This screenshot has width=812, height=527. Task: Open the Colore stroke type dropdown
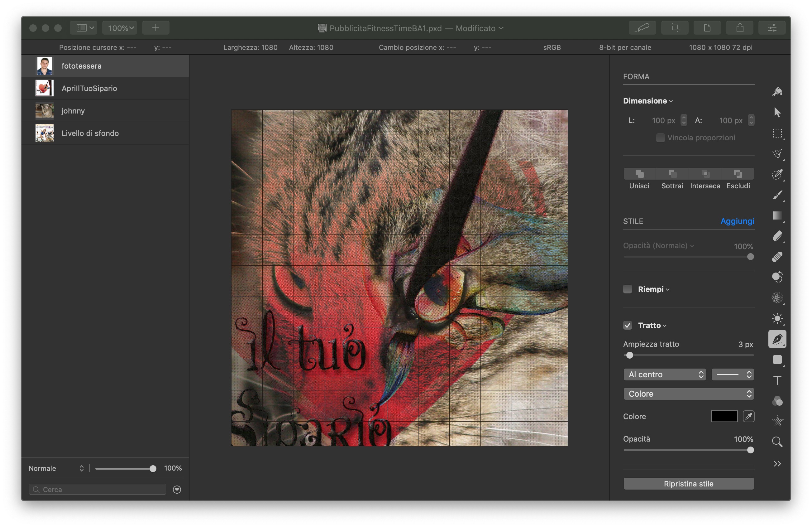coord(689,394)
